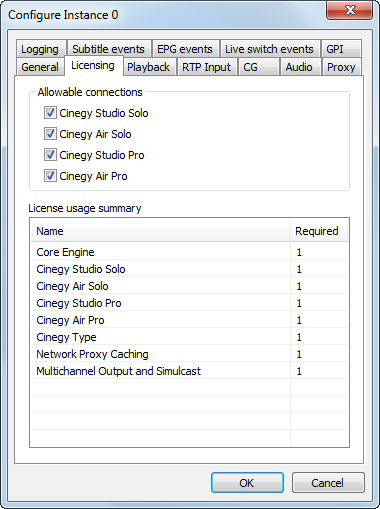Select the Licensing tab

(x=93, y=65)
